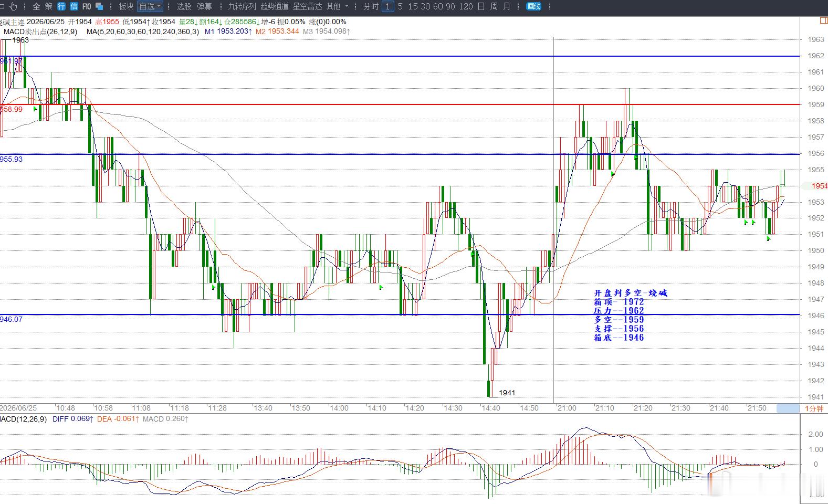Viewport: 828px width, 504px height.
Task: Select the hand pan tool icon
Action: click(13, 6)
